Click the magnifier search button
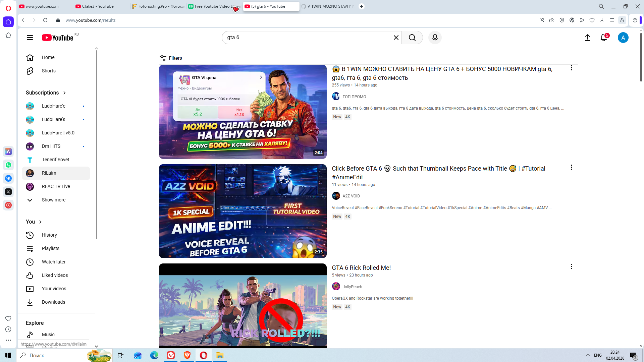This screenshot has height=362, width=644. [x=412, y=38]
